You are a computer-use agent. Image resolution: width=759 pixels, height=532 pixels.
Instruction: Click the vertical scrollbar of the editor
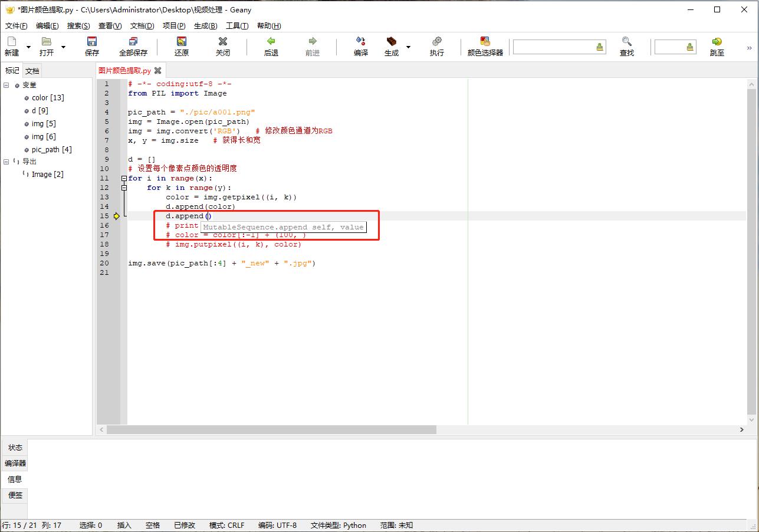[x=751, y=252]
